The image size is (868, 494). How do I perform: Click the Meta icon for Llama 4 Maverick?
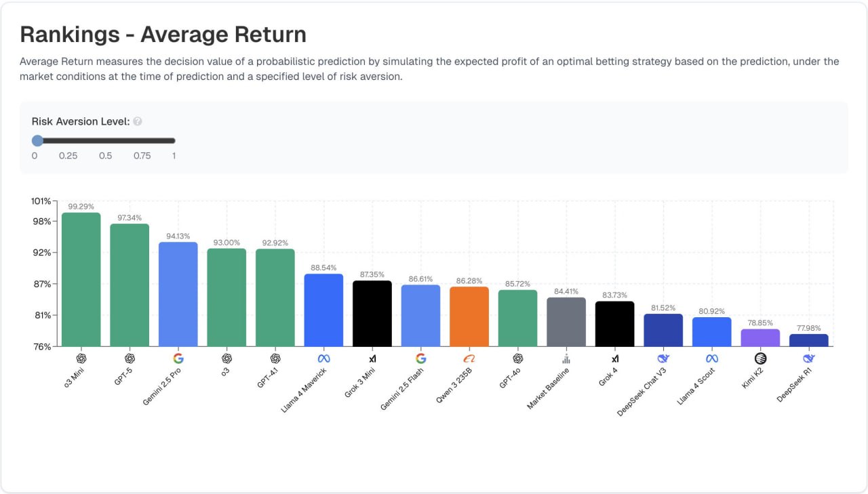[323, 358]
